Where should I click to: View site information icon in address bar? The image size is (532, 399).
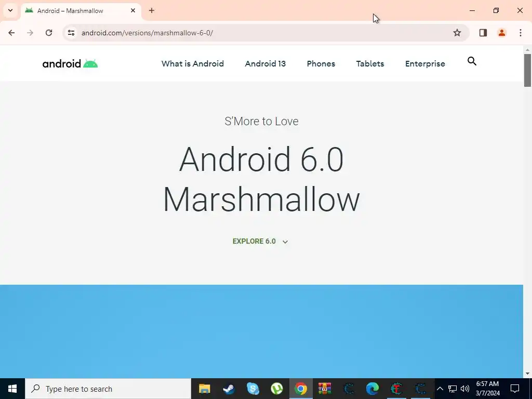click(x=71, y=33)
